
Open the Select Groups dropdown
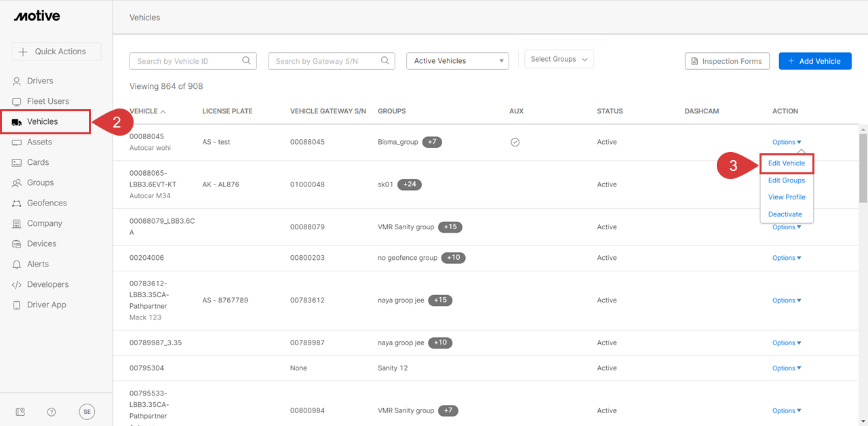pyautogui.click(x=559, y=59)
